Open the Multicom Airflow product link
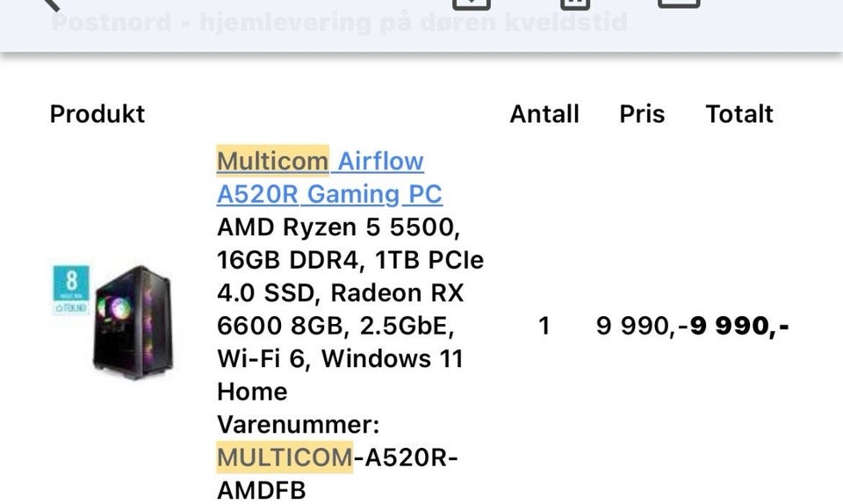Viewport: 843px width, 504px height. [321, 161]
